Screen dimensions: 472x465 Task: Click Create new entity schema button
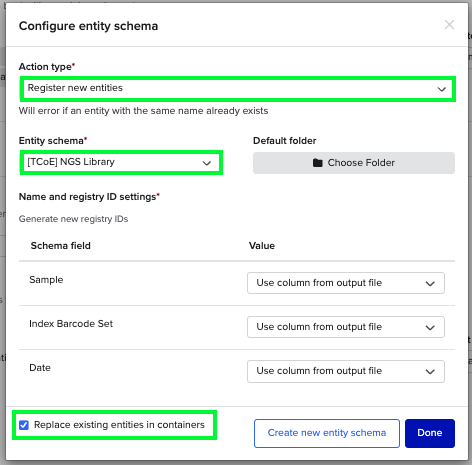coord(327,433)
